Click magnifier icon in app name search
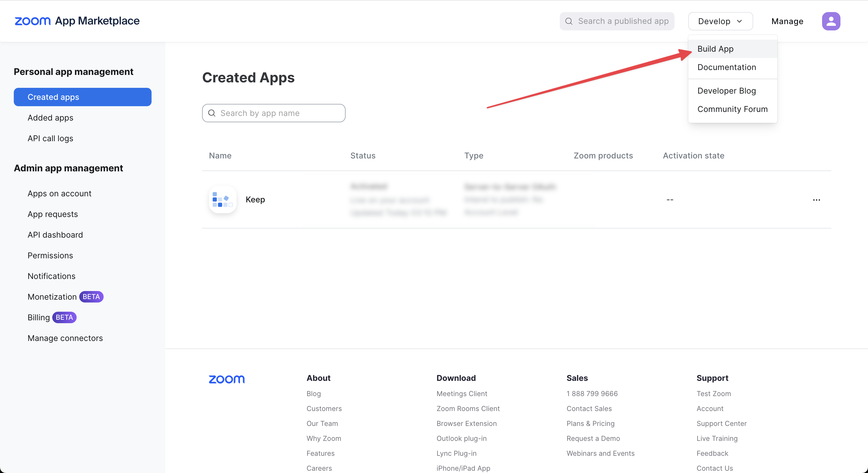868x473 pixels. click(212, 113)
